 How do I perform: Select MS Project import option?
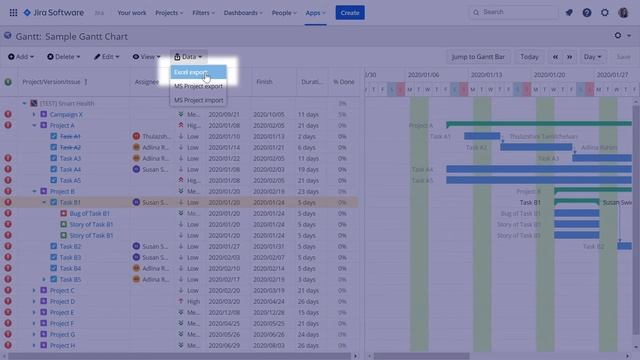198,100
